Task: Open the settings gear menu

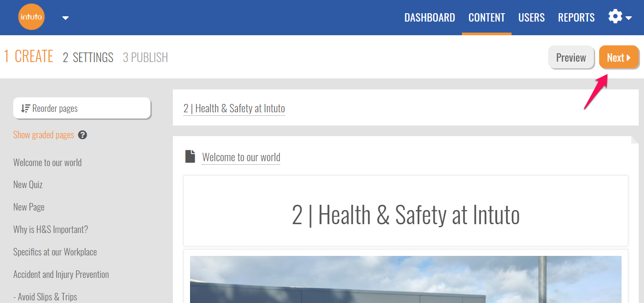Action: pyautogui.click(x=619, y=17)
